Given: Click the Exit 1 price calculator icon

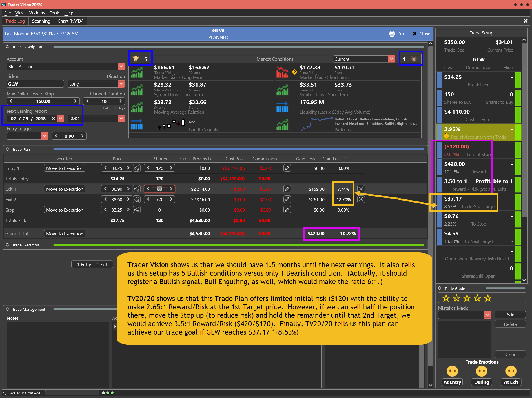Looking at the screenshot, I should click(137, 189).
